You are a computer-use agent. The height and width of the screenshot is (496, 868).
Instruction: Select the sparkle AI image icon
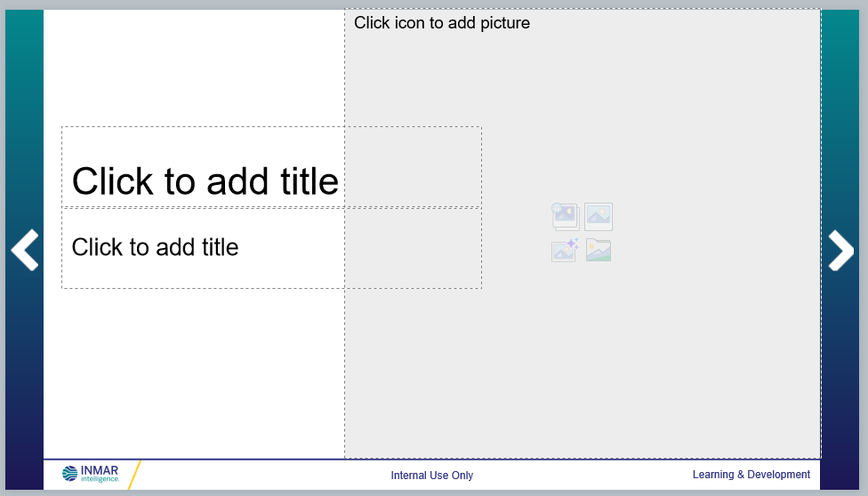point(565,250)
